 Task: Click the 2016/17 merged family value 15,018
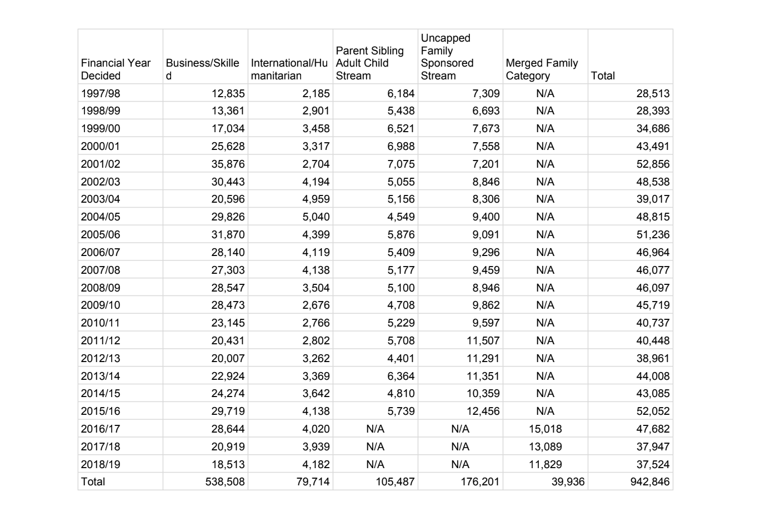[x=545, y=429]
